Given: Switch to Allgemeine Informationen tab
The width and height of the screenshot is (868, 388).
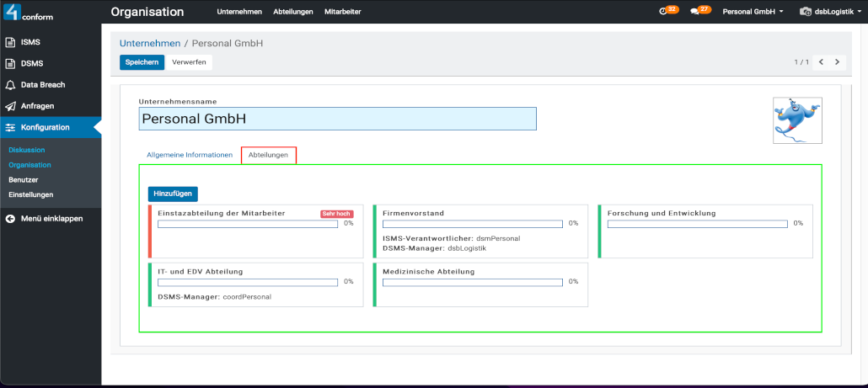Looking at the screenshot, I should pyautogui.click(x=190, y=155).
